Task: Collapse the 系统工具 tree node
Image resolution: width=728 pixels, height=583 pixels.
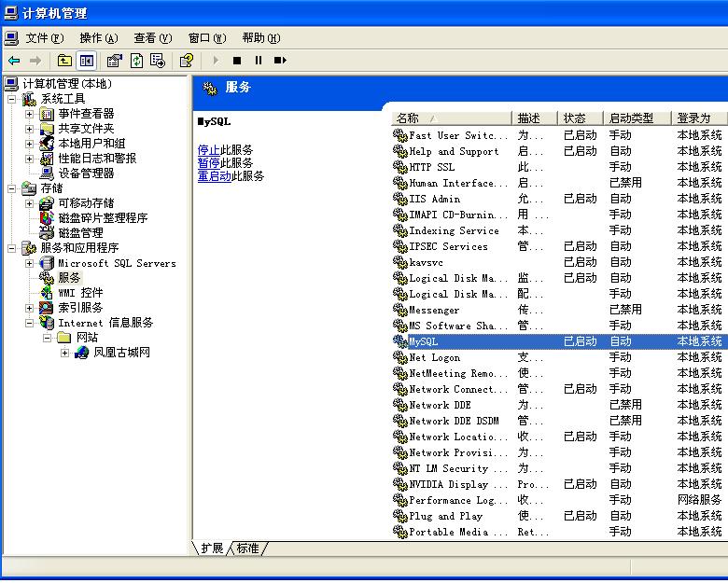Action: pos(12,99)
